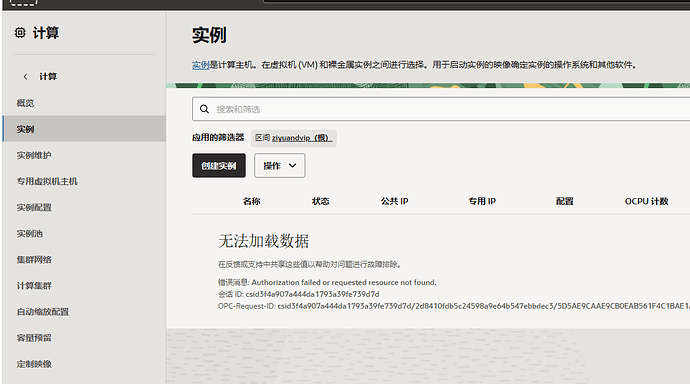This screenshot has height=384, width=690.
Task: Click the OCPU 计数 column header
Action: (646, 201)
